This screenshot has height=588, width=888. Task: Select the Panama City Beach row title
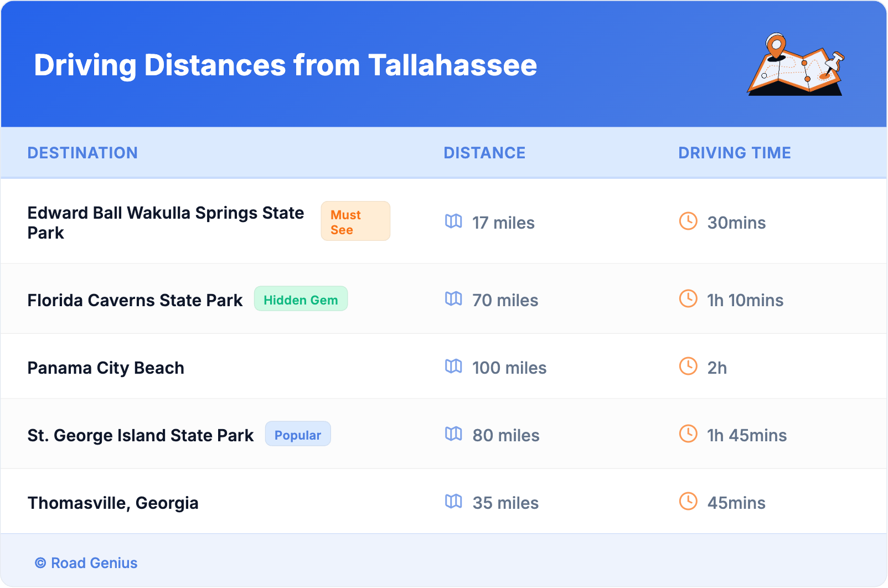[106, 368]
